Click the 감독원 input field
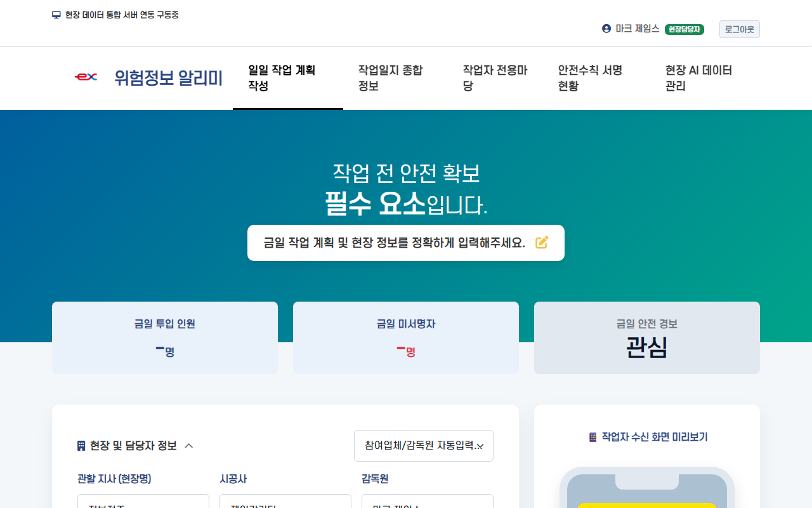The image size is (812, 508). pos(428,502)
